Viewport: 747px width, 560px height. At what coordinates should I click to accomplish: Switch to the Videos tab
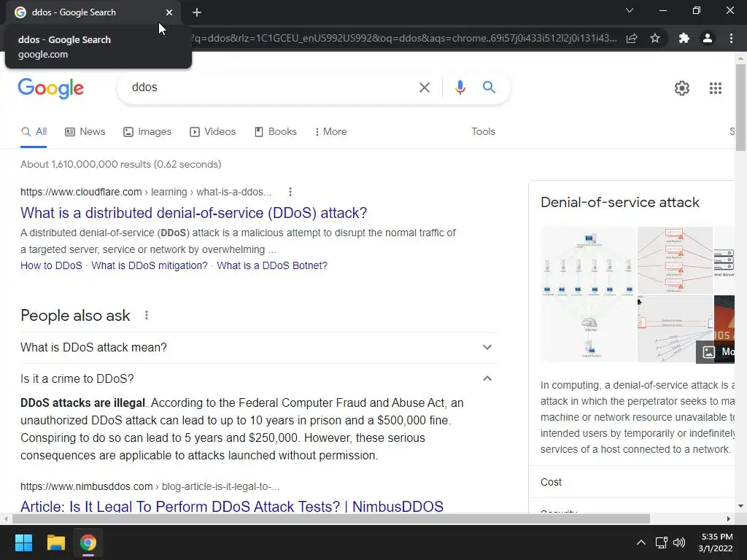[x=212, y=132]
